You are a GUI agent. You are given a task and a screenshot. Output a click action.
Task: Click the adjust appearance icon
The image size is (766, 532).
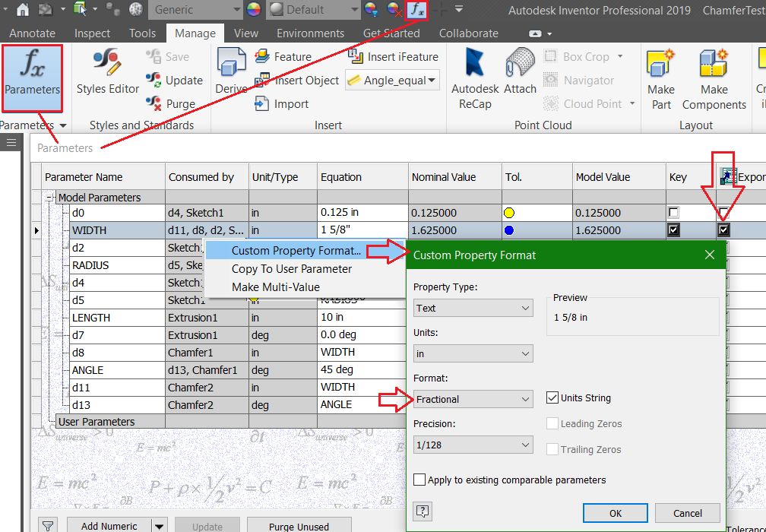(x=372, y=9)
